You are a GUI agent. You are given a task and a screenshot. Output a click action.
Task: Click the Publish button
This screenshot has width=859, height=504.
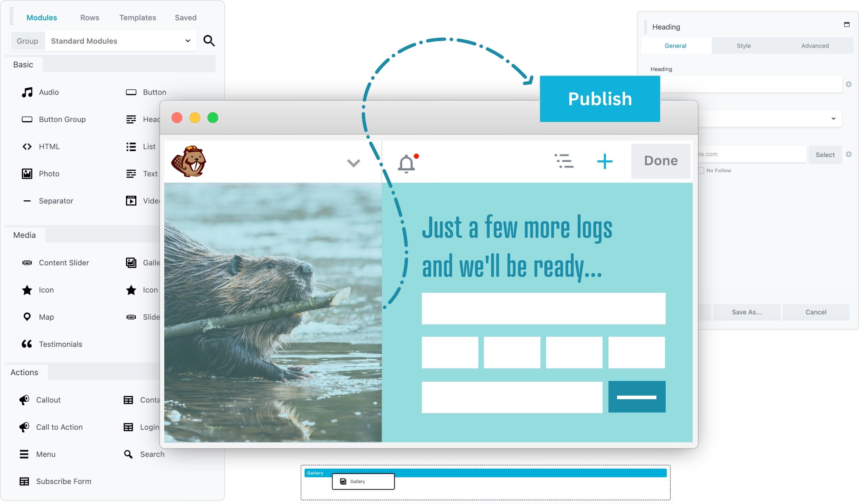[x=599, y=98]
